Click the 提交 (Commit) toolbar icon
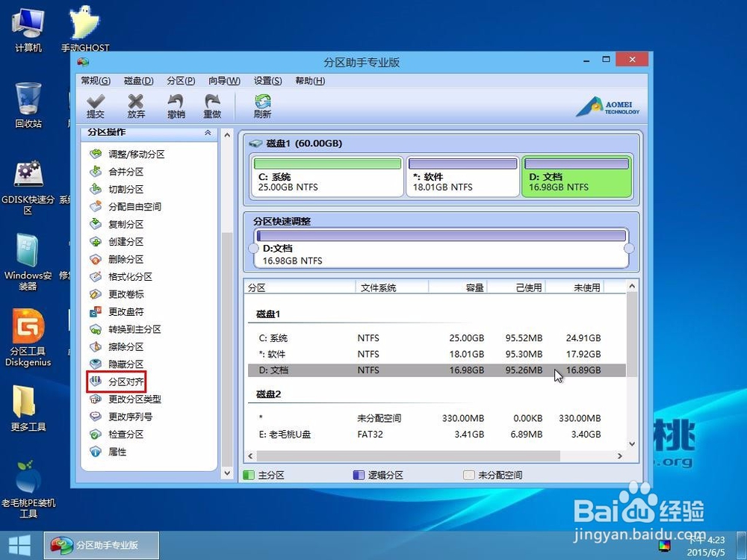747x560 pixels. tap(96, 105)
